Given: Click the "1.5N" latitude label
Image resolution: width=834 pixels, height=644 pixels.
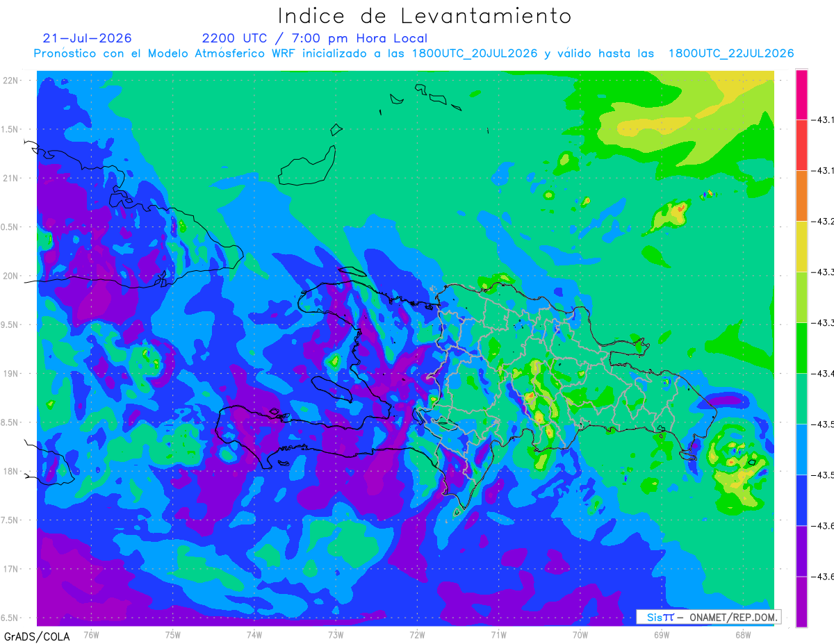Looking at the screenshot, I should click(x=10, y=129).
